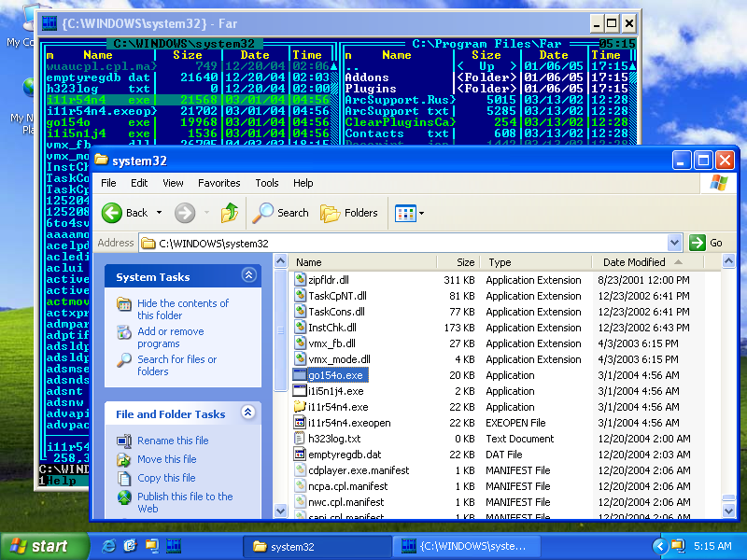Open Search from the Explorer toolbar
747x560 pixels.
click(x=281, y=213)
